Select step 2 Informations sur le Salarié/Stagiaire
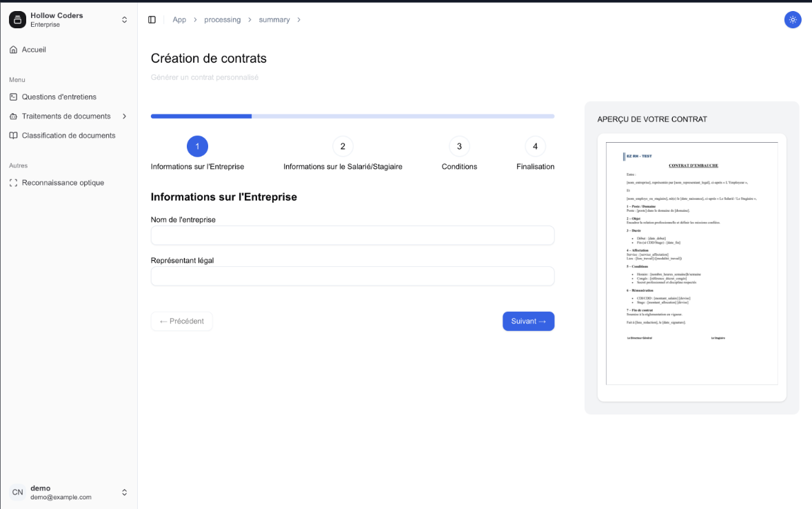This screenshot has width=812, height=509. 343,146
